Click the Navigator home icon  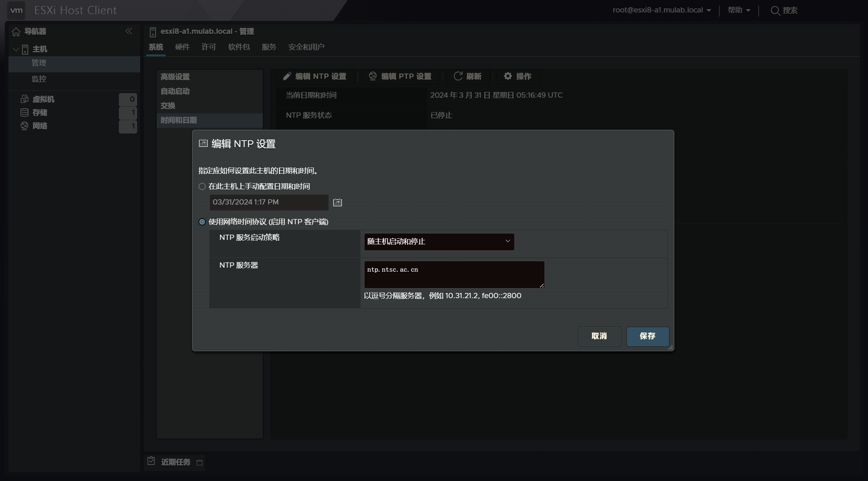pyautogui.click(x=16, y=32)
